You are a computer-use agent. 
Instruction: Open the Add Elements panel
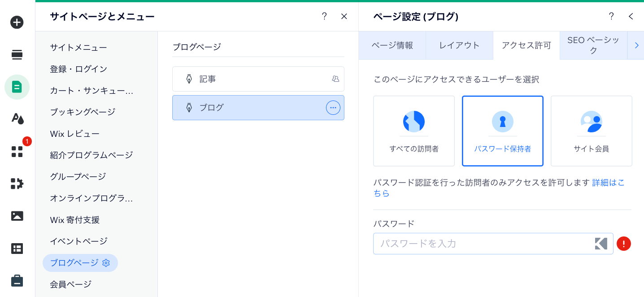(x=17, y=22)
